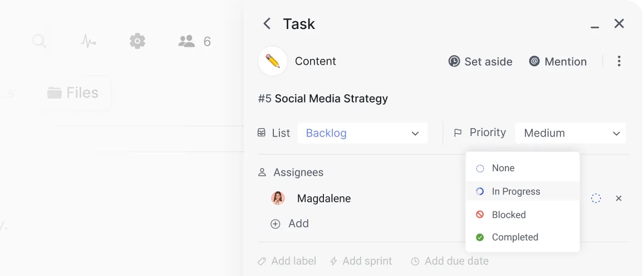Click the faded search magnifier icon
The width and height of the screenshot is (644, 276).
pos(39,41)
